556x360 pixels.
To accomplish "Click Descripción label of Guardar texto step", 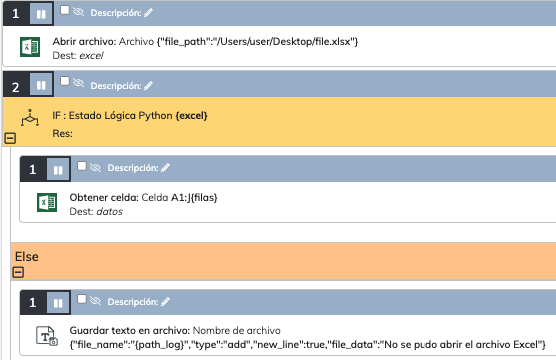I will click(133, 302).
